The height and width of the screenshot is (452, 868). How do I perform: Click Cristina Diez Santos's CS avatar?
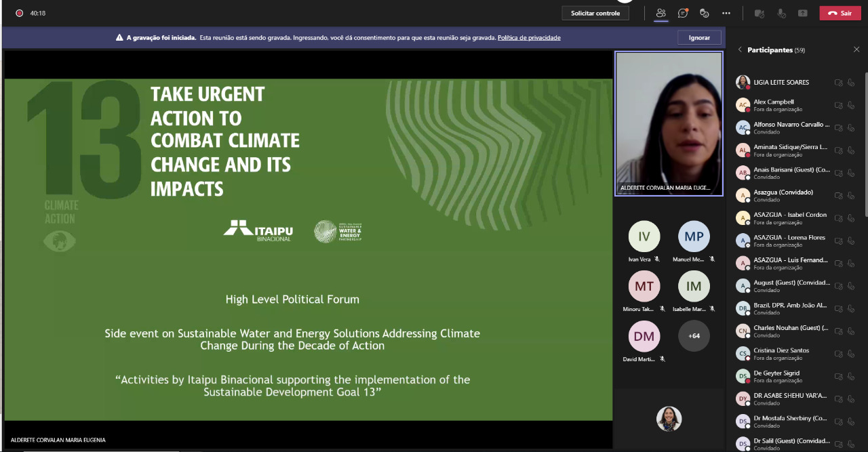click(743, 354)
